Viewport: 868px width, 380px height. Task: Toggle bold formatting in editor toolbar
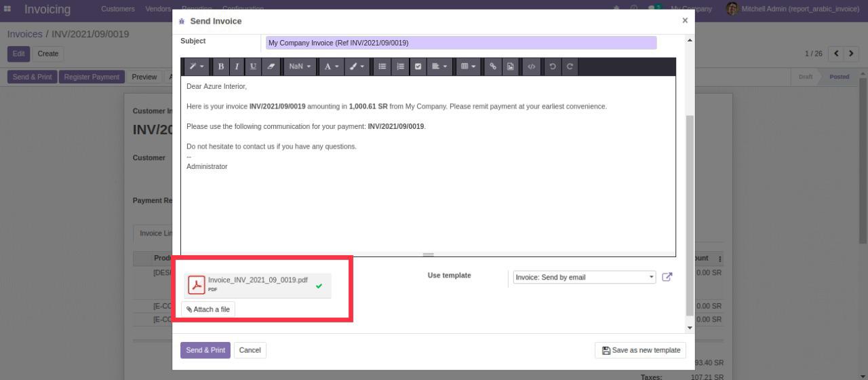(221, 66)
